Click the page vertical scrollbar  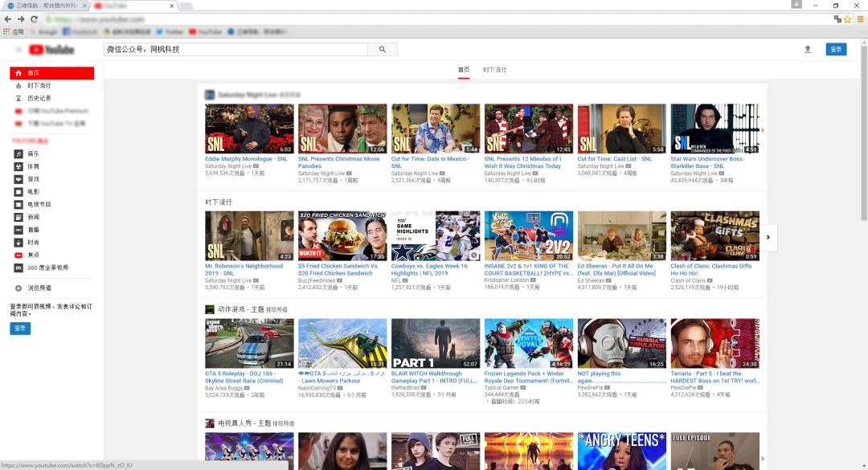coord(864,133)
